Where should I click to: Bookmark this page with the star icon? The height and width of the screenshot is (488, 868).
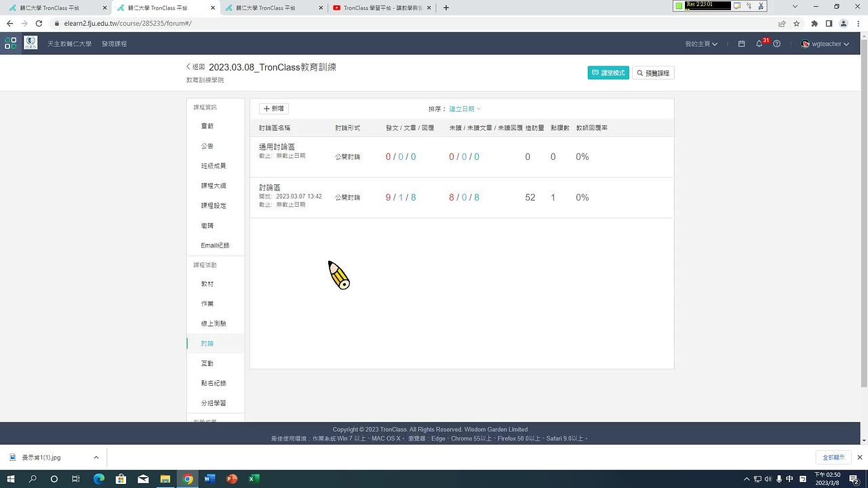click(x=796, y=23)
